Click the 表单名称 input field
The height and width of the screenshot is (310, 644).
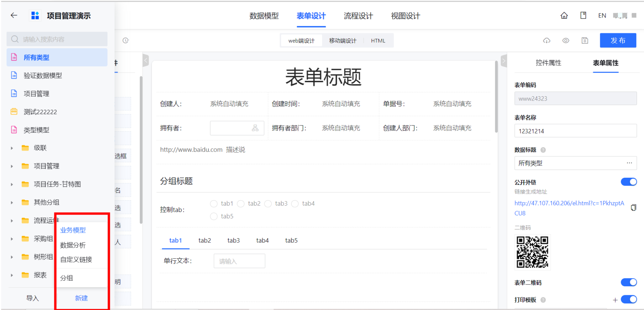pos(576,131)
